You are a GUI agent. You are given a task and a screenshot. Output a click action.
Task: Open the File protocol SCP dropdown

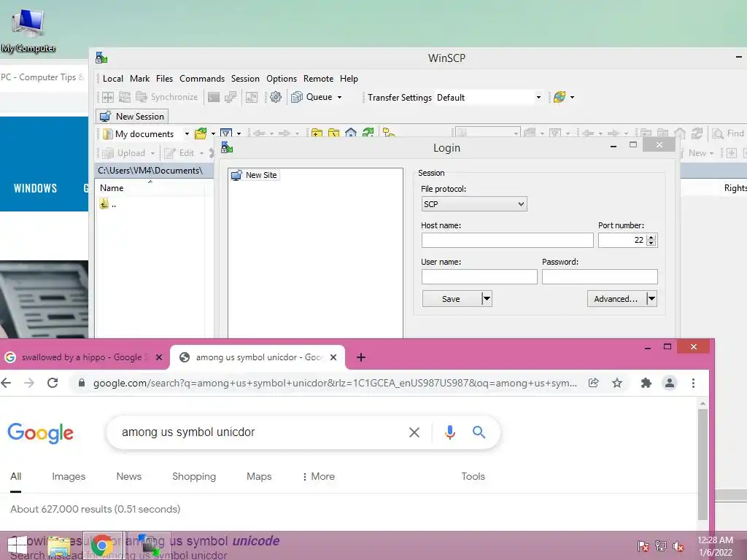(x=474, y=204)
